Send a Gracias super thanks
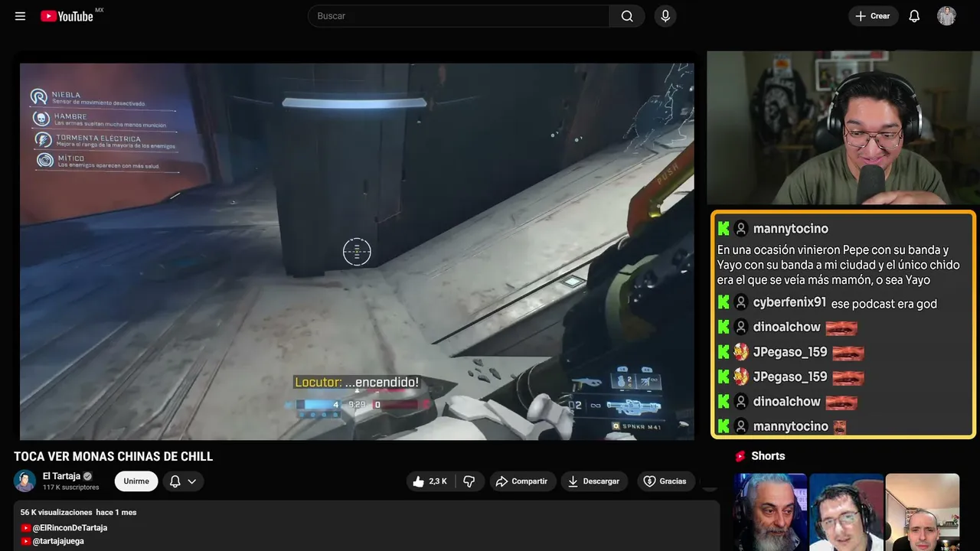This screenshot has height=551, width=980. click(x=666, y=481)
